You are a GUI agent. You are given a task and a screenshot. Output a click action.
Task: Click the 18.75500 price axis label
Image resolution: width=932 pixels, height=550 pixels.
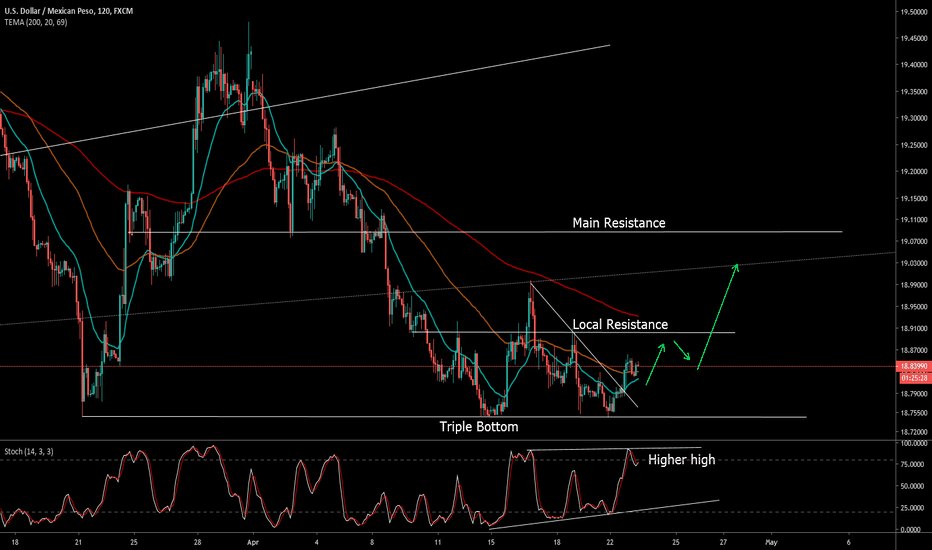point(914,413)
